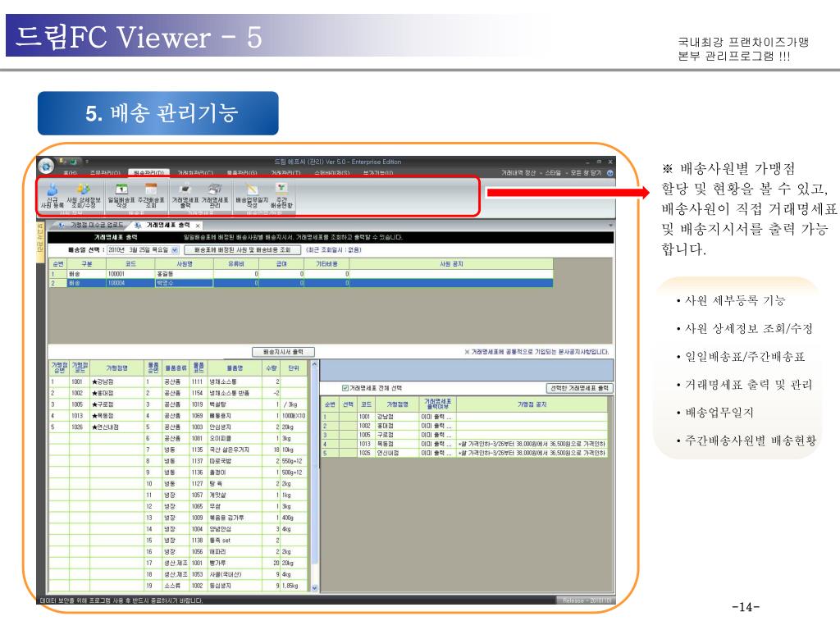Click the blue help icon at ribbon end

(610, 173)
